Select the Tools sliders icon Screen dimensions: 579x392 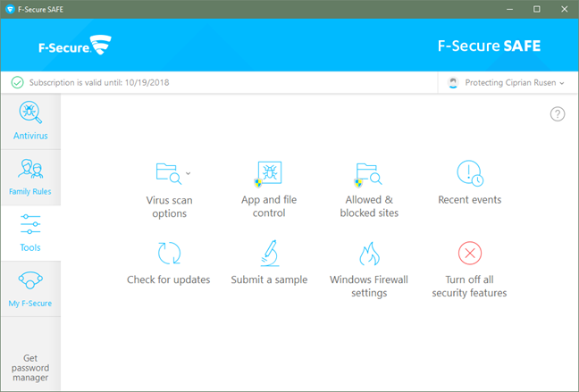tap(30, 224)
